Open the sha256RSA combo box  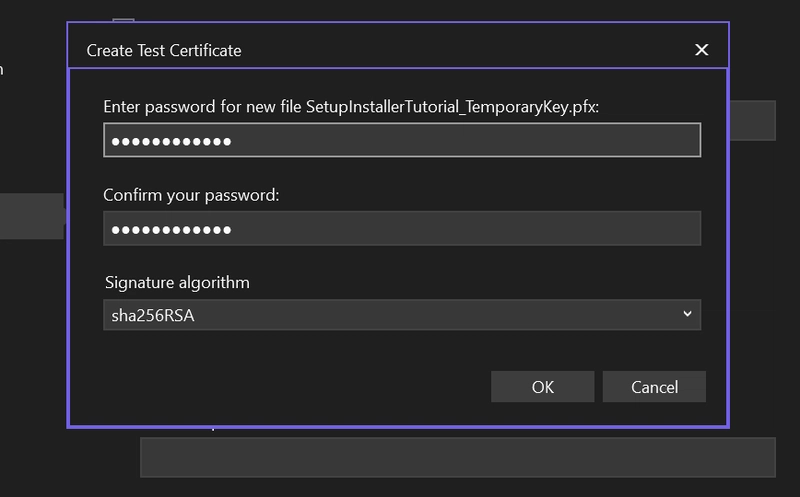pyautogui.click(x=402, y=315)
